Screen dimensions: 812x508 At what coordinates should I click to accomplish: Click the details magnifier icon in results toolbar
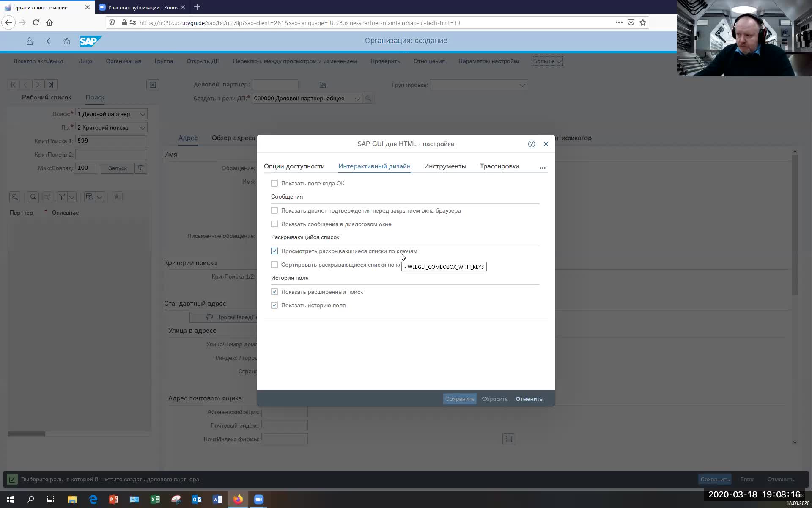coord(15,197)
